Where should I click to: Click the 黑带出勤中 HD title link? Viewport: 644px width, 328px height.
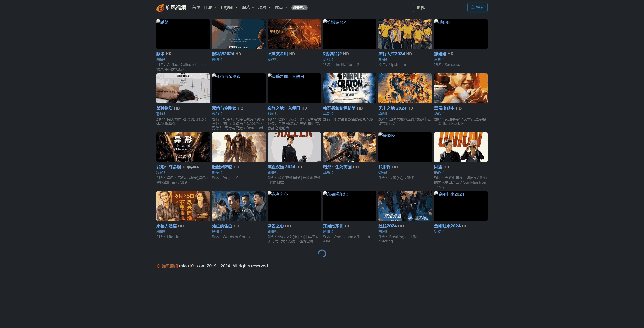coord(448,108)
